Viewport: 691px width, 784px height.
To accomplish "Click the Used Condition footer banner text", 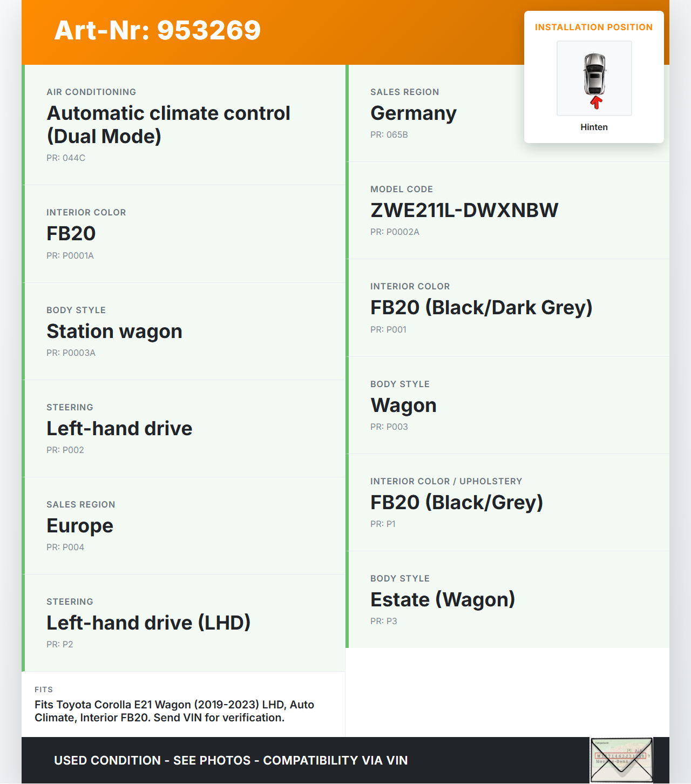I will point(231,760).
